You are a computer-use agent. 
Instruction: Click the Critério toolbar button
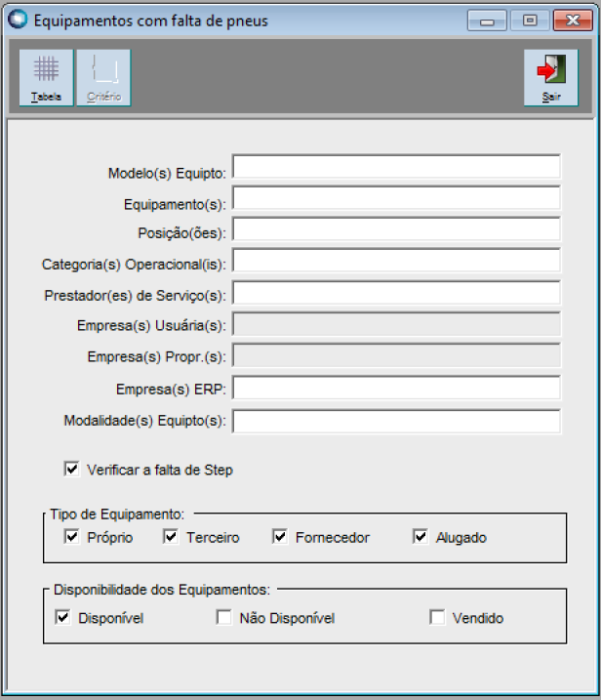103,78
